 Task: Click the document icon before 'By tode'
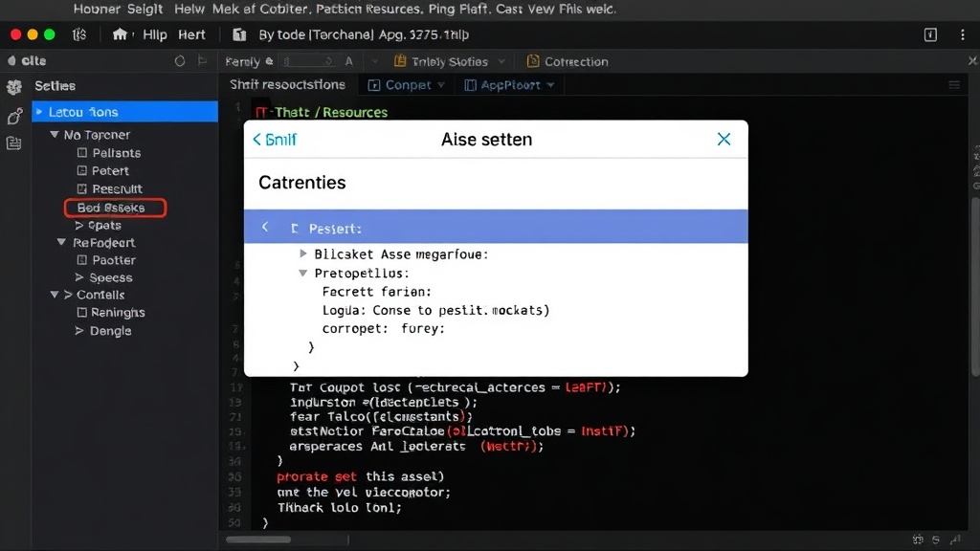[238, 35]
